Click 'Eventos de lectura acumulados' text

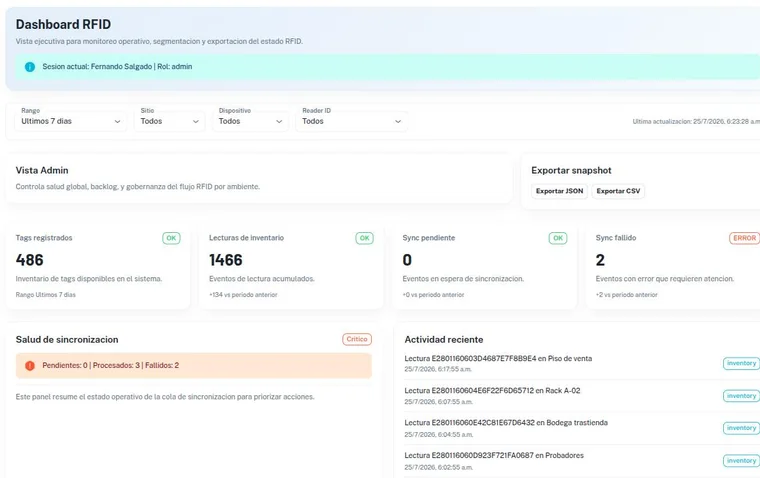pos(262,279)
